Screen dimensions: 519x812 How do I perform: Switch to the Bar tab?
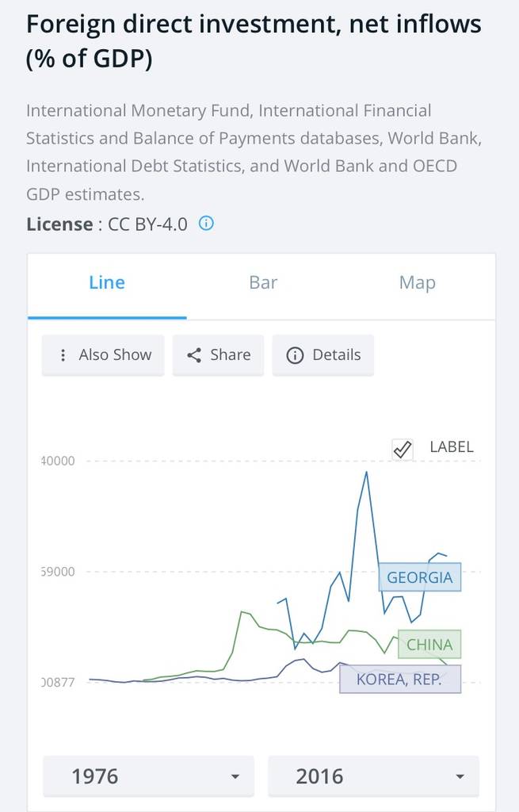pos(263,283)
